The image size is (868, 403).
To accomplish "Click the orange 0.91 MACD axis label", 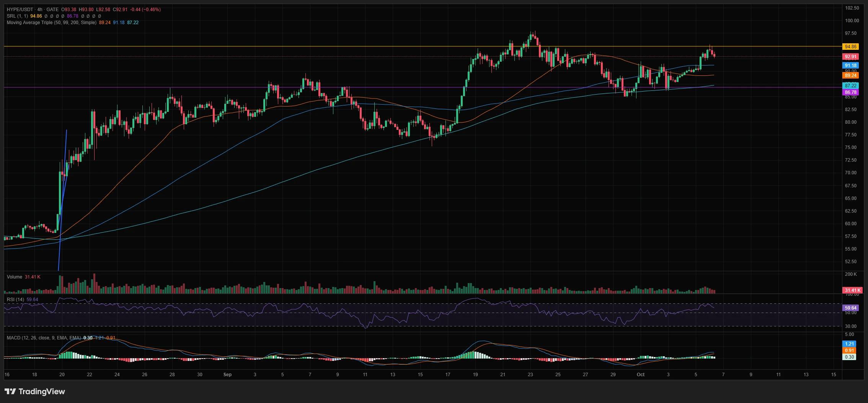I will (x=849, y=351).
